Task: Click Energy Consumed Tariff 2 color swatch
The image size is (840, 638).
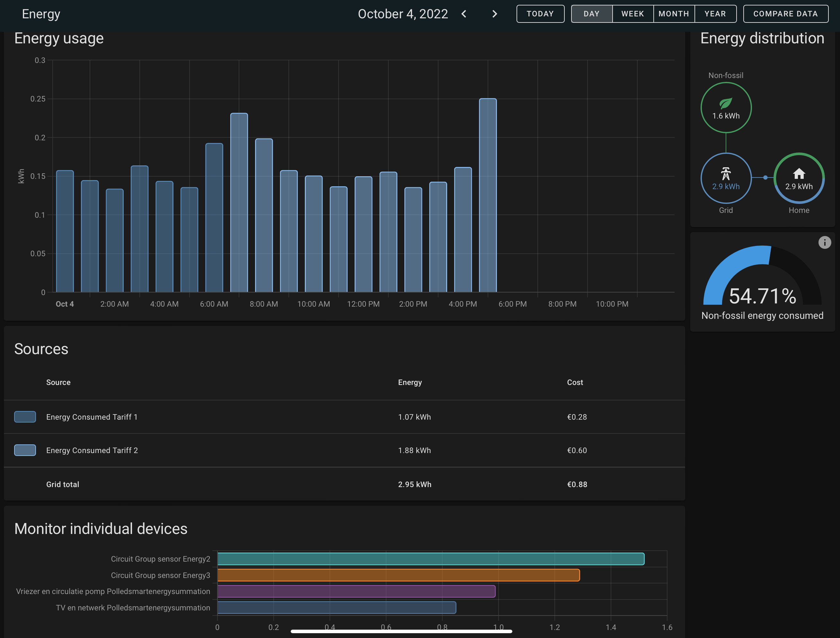Action: tap(25, 450)
